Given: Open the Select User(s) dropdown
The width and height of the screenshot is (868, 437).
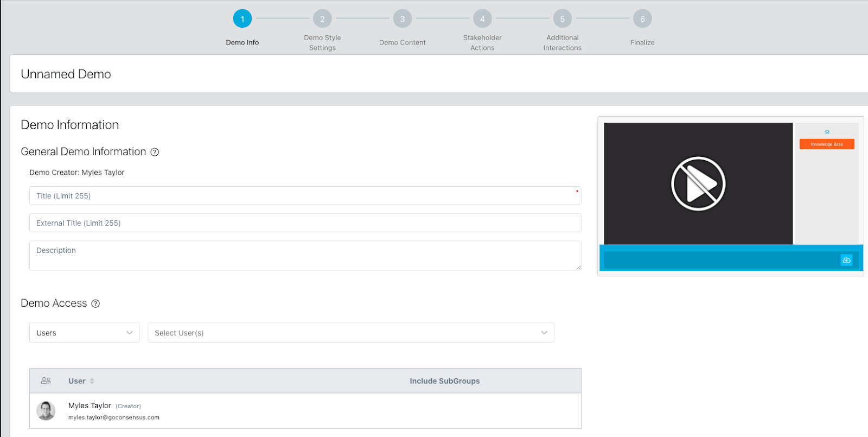Looking at the screenshot, I should click(351, 333).
